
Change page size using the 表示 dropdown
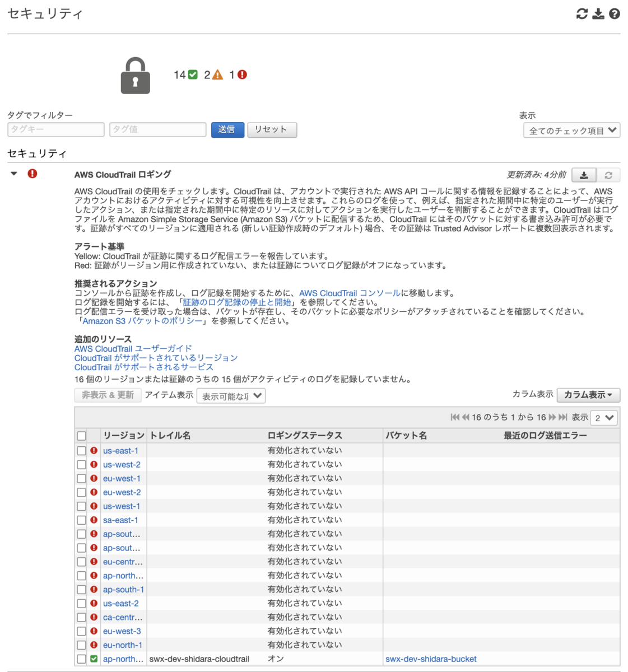603,417
